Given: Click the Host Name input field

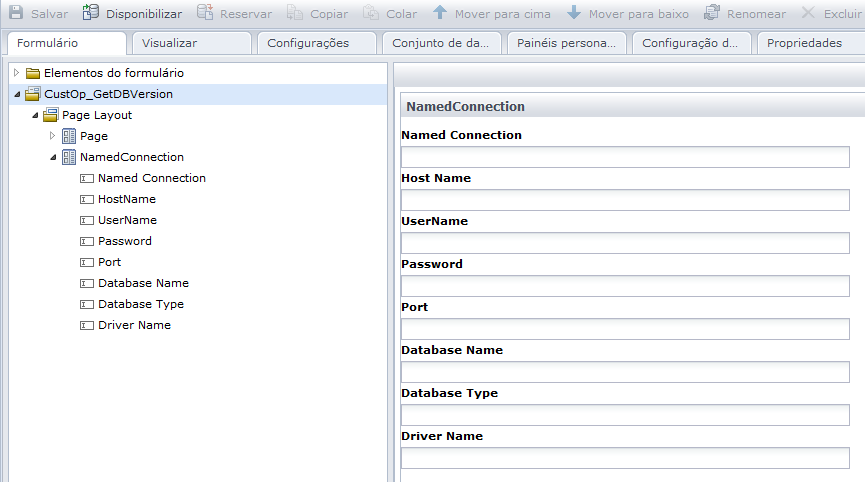Looking at the screenshot, I should pos(624,200).
